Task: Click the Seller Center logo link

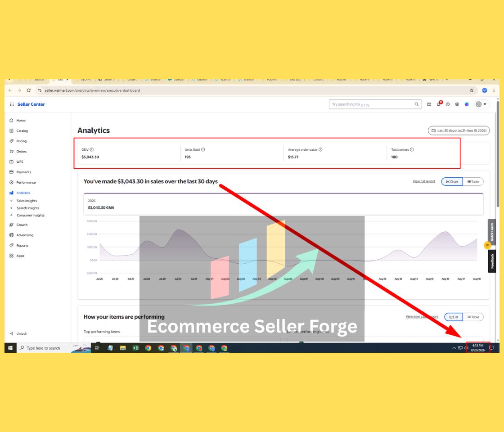Action: pos(31,104)
